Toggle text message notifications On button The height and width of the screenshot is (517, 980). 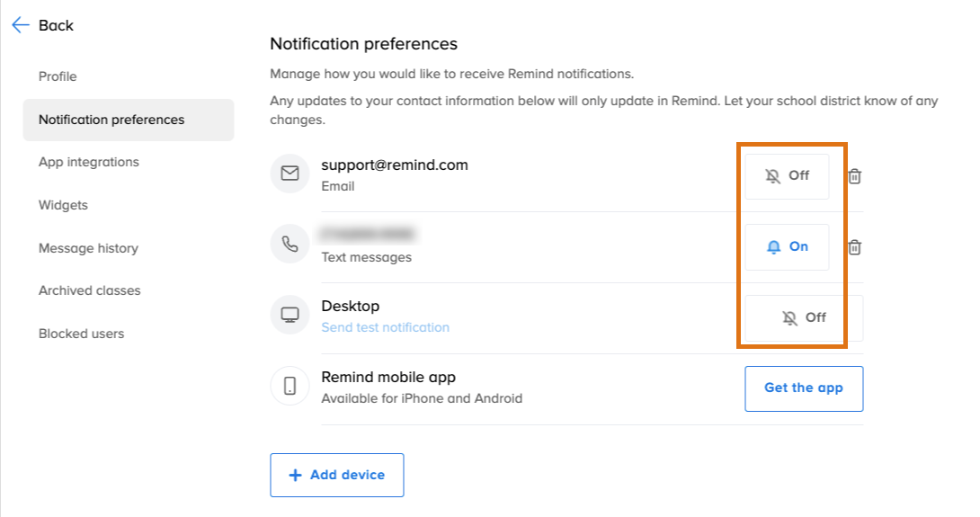click(x=787, y=247)
